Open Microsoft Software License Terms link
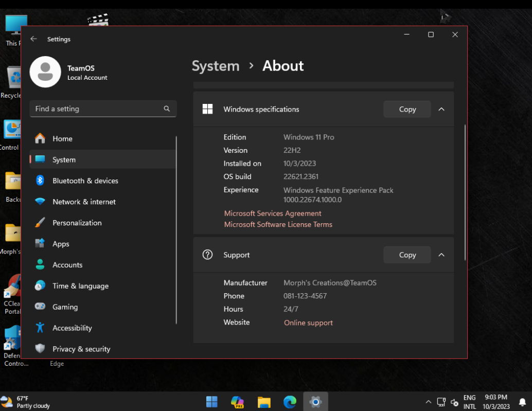Image resolution: width=532 pixels, height=411 pixels. pos(278,224)
